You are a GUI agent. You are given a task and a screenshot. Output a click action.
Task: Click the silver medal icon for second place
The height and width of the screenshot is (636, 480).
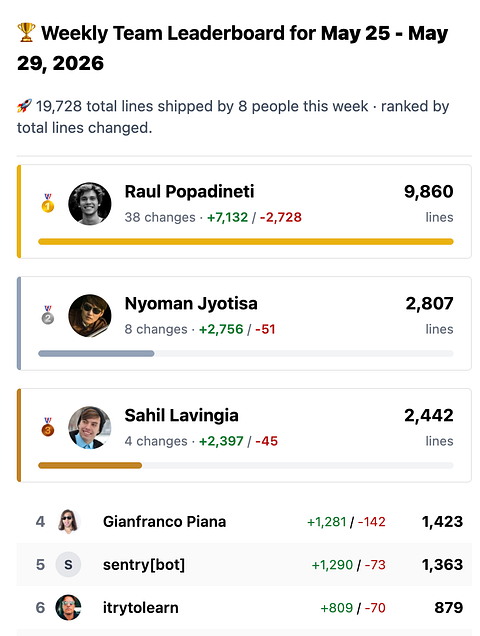48,315
